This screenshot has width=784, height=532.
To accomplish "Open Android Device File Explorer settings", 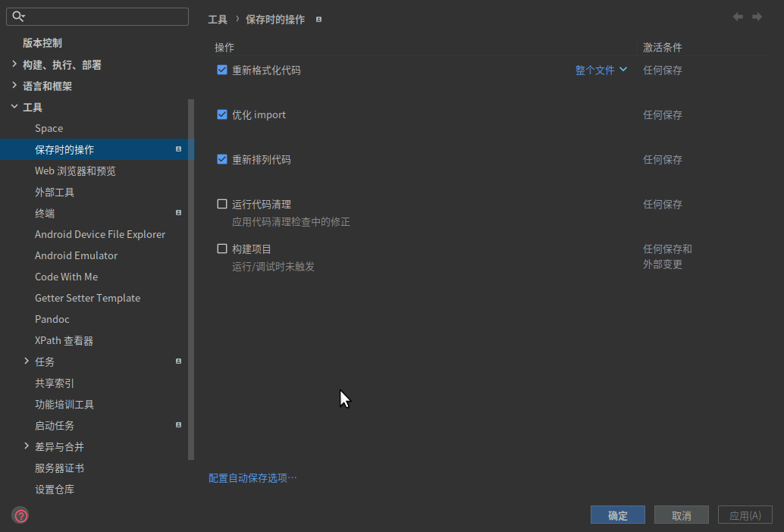I will 100,234.
